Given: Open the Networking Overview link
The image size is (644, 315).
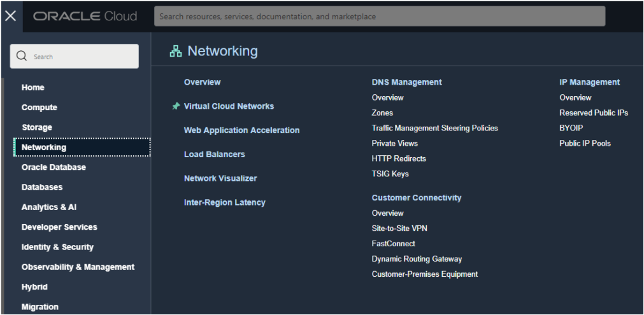Looking at the screenshot, I should pyautogui.click(x=202, y=82).
